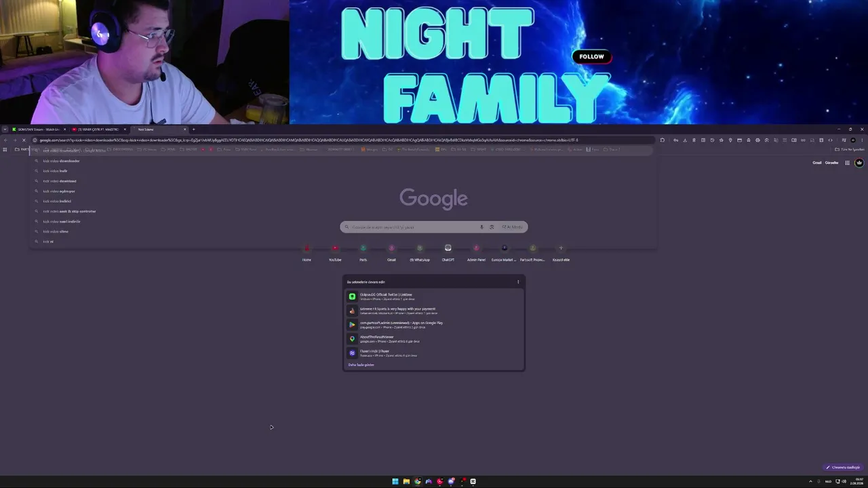Click the Kısayol ekle add-shortcut button
This screenshot has width=868, height=488.
[x=561, y=252]
